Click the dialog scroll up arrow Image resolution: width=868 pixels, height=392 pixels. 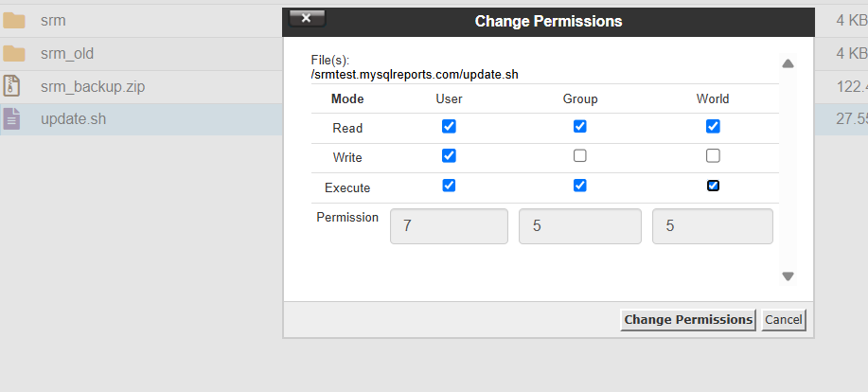point(788,63)
